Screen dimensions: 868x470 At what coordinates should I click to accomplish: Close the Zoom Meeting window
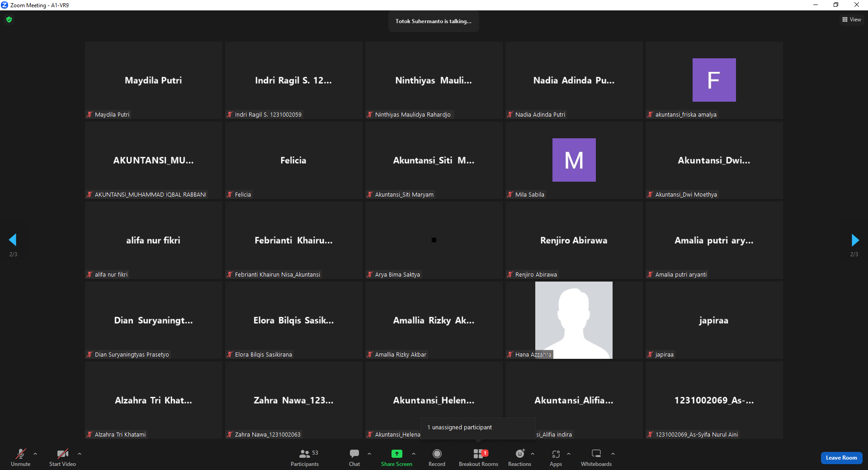(x=857, y=5)
